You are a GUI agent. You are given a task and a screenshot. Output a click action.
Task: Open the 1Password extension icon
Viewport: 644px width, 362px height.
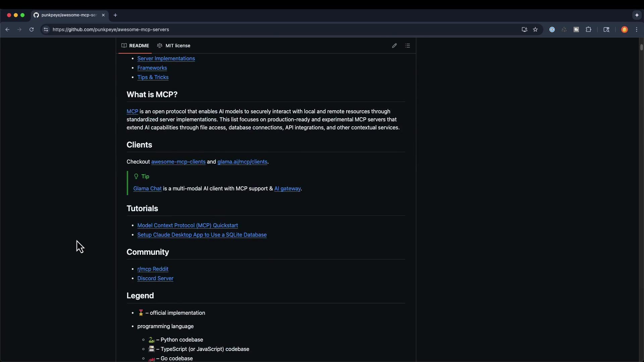pyautogui.click(x=552, y=29)
